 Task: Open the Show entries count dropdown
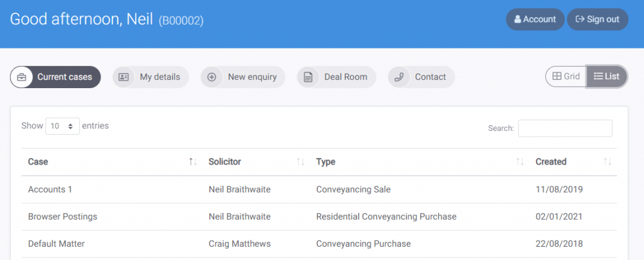click(x=62, y=126)
